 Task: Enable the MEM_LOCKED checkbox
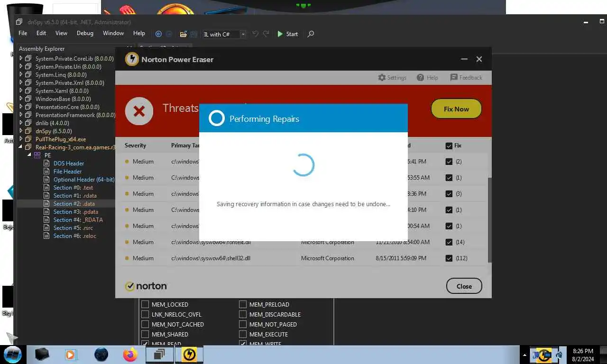[x=145, y=304]
